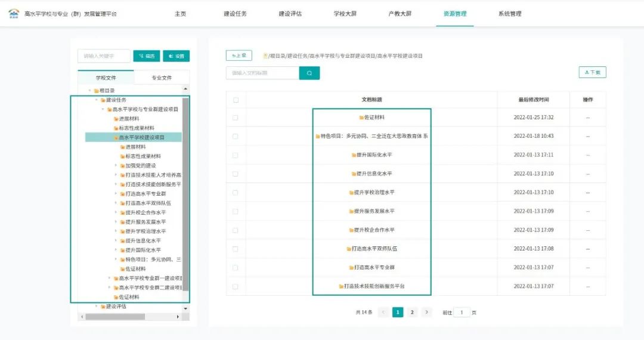Screen dimensions: 644x340
Task: Click the magnifier search button beside document title field
Action: coord(309,73)
